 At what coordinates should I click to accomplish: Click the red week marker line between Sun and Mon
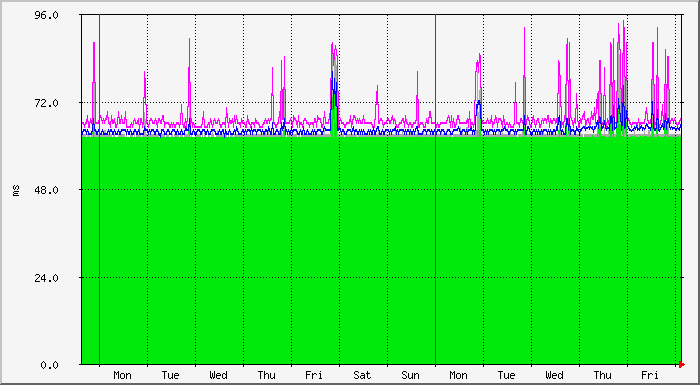[x=435, y=189]
